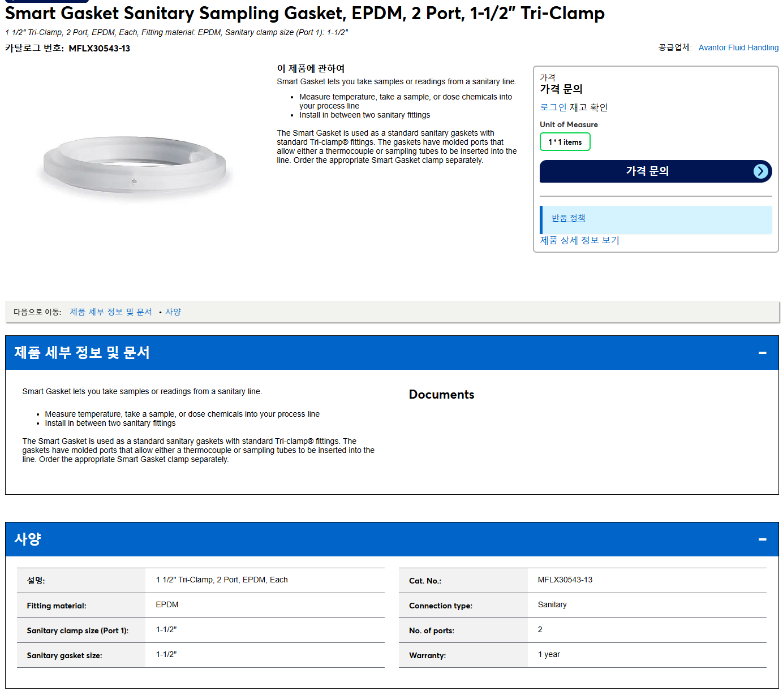783x700 pixels.
Task: Open the Avantor Fluid Handling supplier link
Action: point(738,47)
